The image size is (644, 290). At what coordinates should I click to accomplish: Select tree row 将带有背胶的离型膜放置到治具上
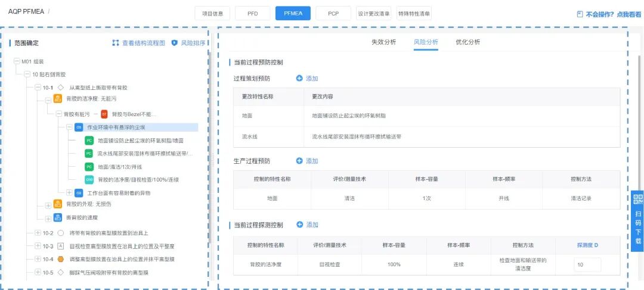tap(109, 233)
